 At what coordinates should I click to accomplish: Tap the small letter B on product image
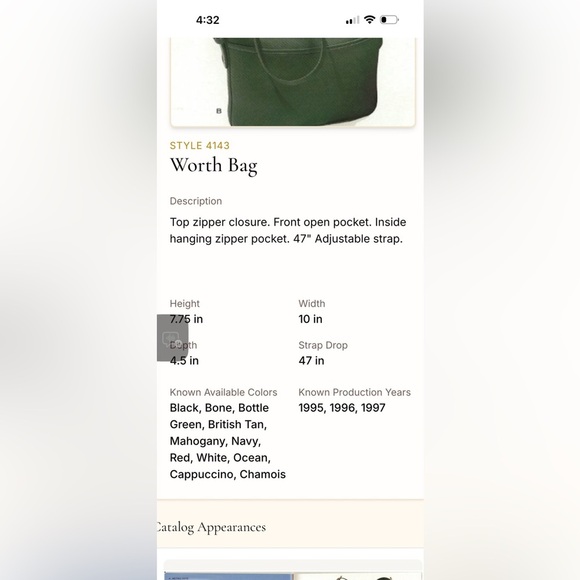point(219,111)
